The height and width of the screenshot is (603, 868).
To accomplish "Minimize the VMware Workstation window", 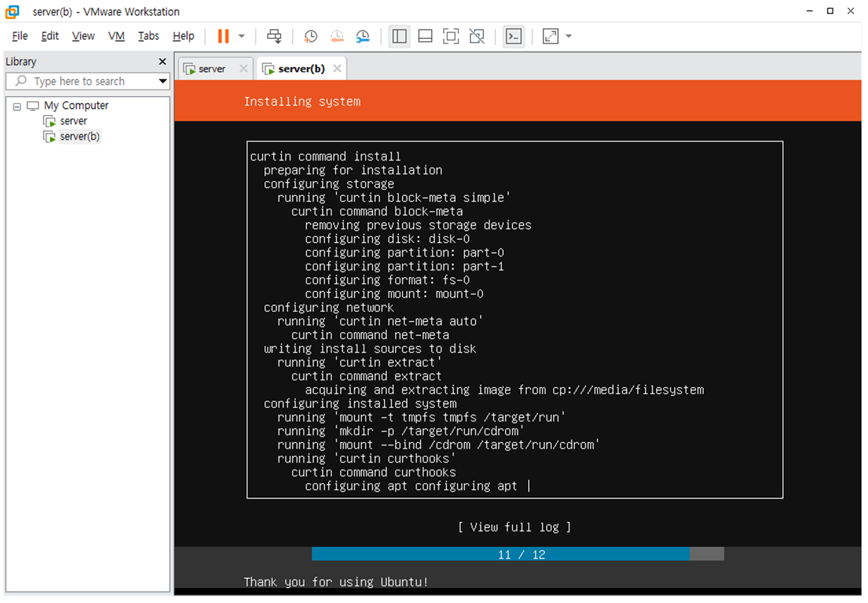I will click(810, 11).
